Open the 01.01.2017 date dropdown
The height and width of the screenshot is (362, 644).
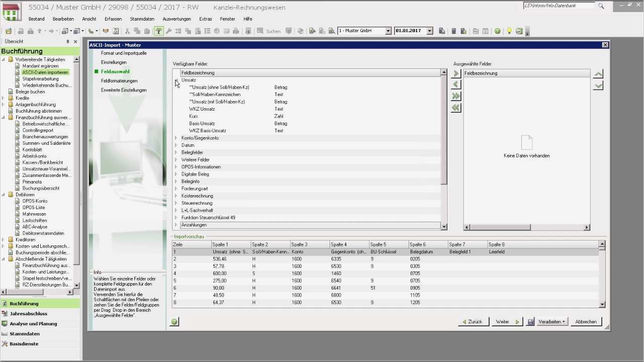(430, 31)
